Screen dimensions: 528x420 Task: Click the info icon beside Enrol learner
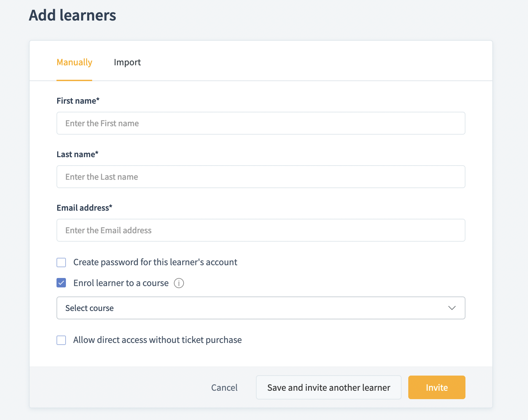(x=179, y=283)
